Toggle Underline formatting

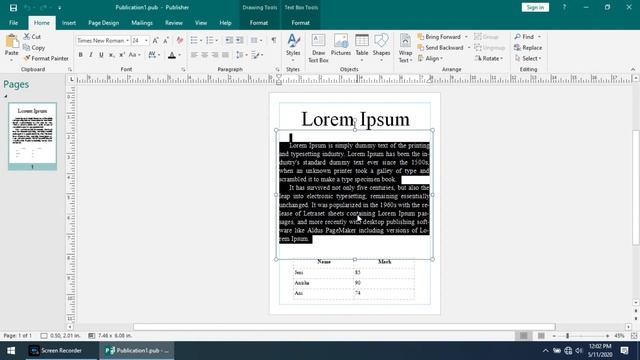[101, 55]
